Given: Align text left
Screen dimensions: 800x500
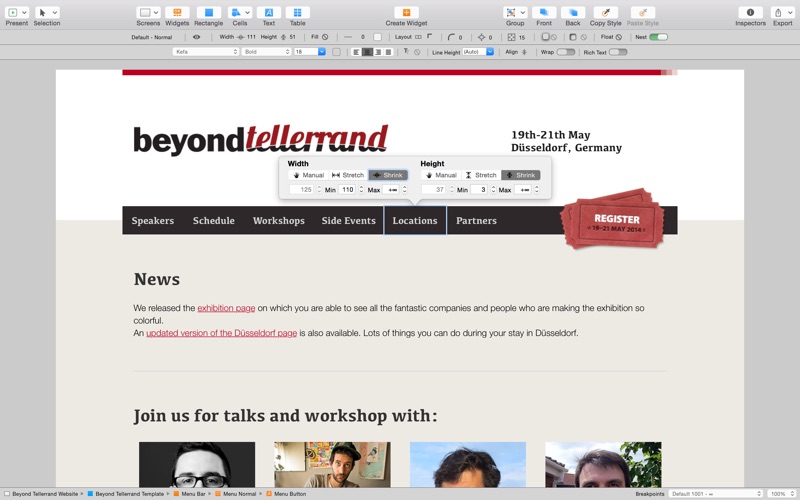Looking at the screenshot, I should 356,52.
